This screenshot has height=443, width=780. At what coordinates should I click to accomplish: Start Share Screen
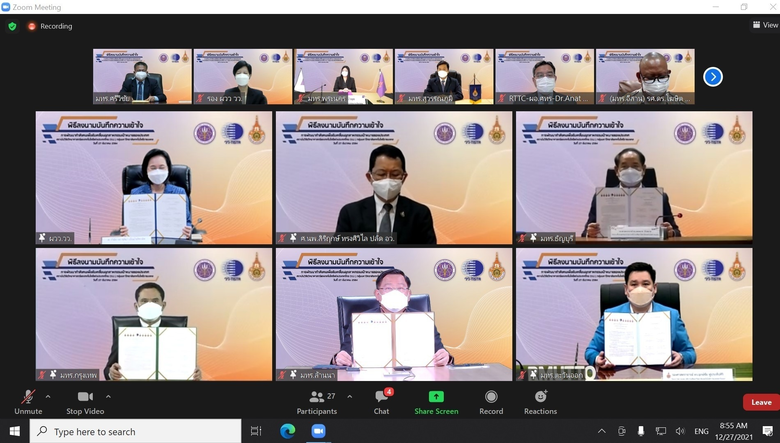coord(436,401)
